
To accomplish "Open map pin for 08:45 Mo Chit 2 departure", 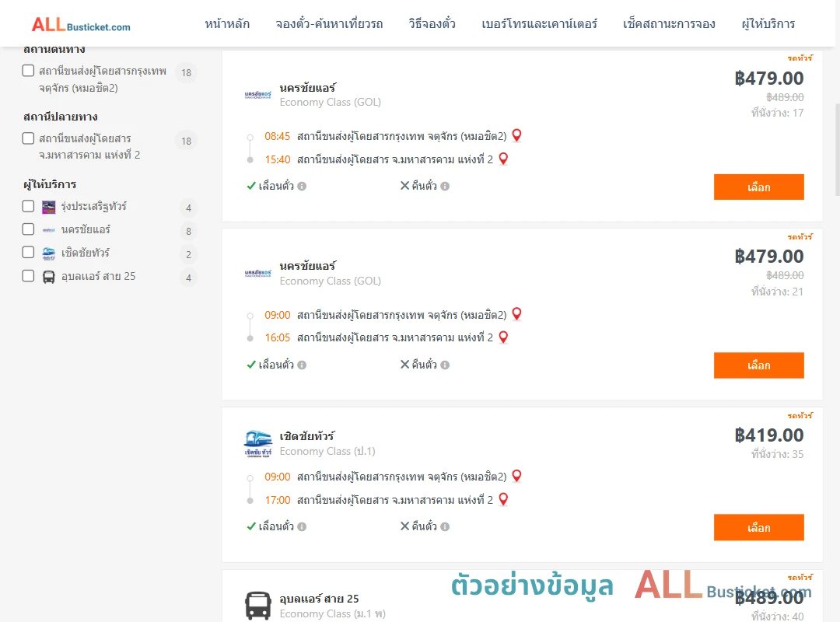I will click(516, 135).
